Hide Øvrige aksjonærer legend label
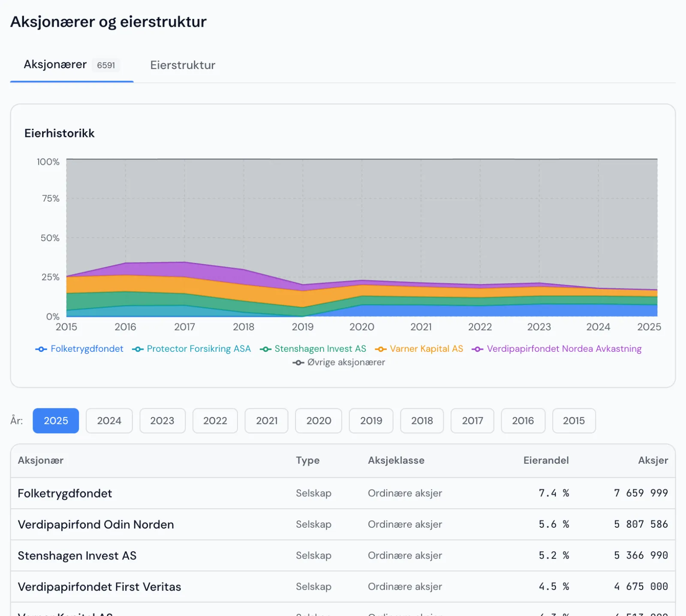Viewport: 686px width, 616px height. pyautogui.click(x=346, y=362)
